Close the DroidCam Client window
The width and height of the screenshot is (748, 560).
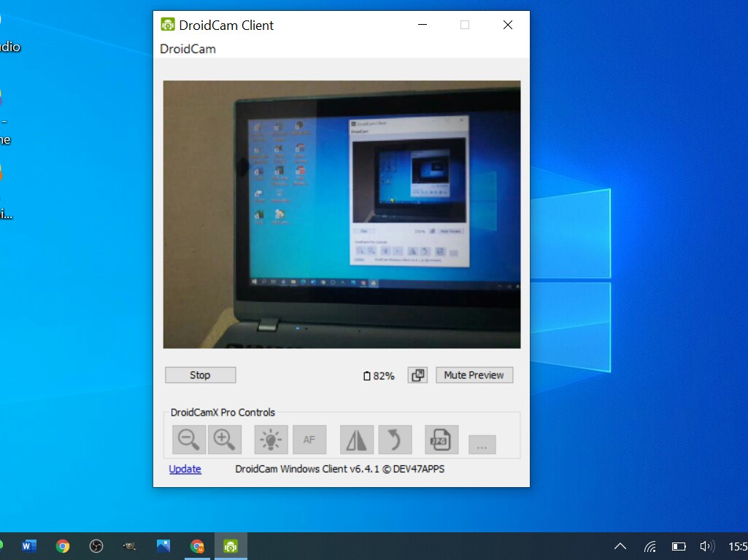508,25
